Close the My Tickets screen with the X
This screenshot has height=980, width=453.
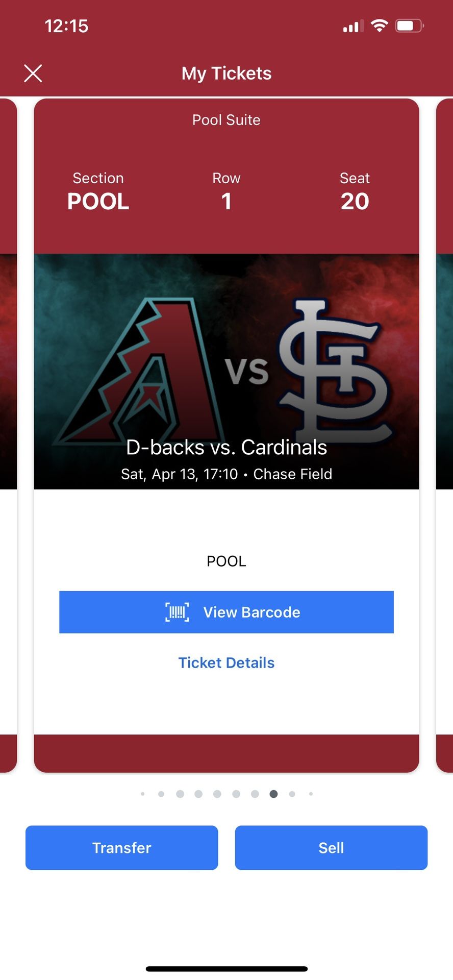[33, 73]
